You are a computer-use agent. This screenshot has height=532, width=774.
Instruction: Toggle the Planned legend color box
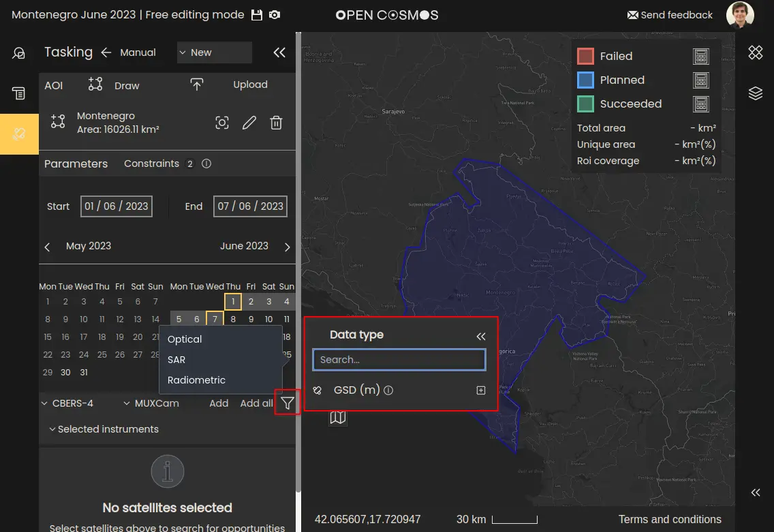point(585,80)
